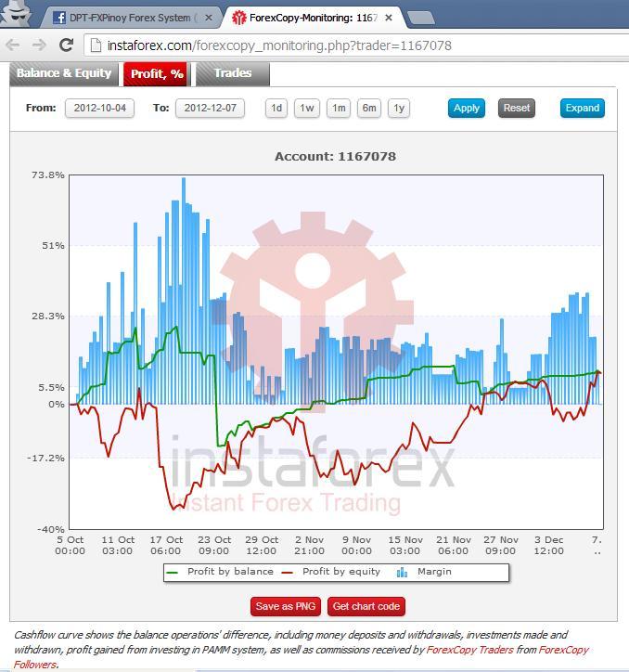
Task: Reload the page with the refresh icon
Action: click(66, 45)
